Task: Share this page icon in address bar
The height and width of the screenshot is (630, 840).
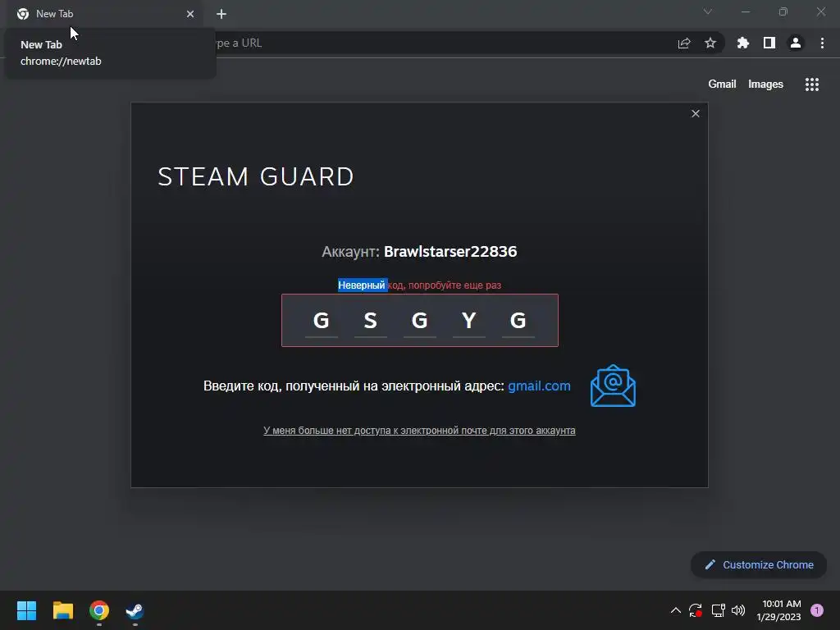Action: click(x=683, y=43)
